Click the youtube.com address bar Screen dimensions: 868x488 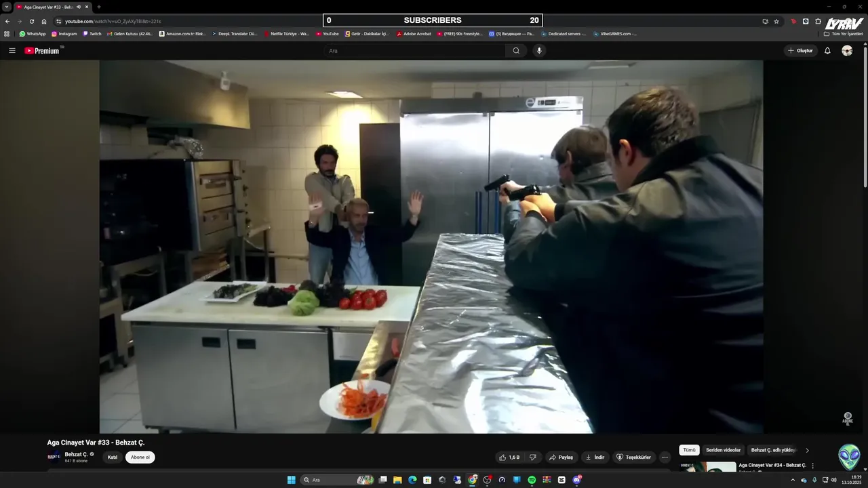tap(407, 21)
